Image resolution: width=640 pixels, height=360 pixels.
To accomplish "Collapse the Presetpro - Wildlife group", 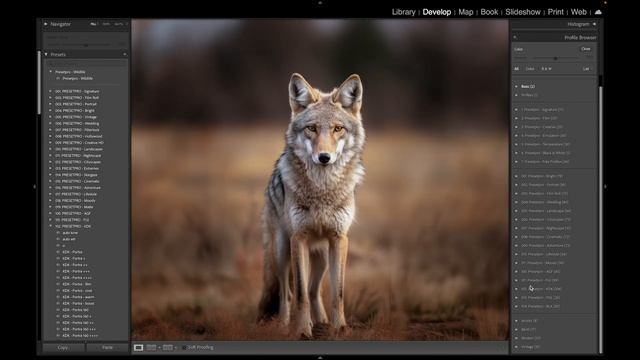I will click(51, 72).
